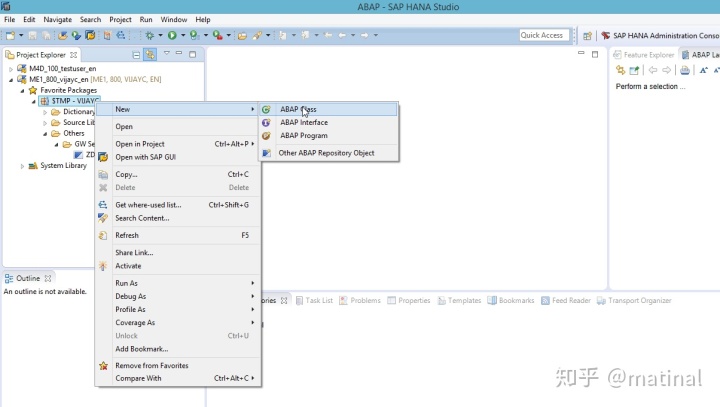
Task: Click the Search flashlight toolbar icon
Action: coord(258,35)
